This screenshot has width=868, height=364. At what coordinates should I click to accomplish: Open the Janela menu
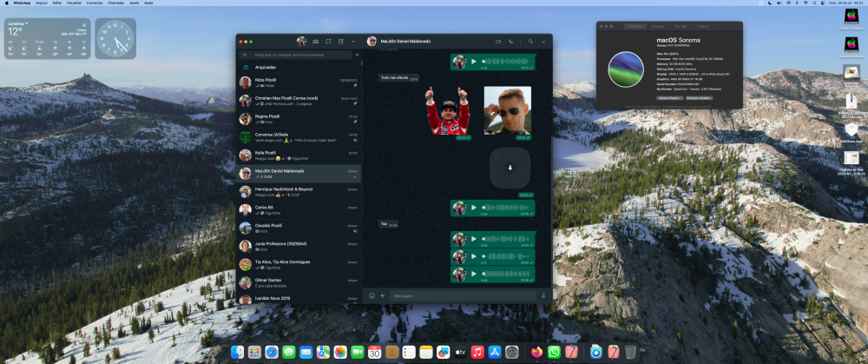click(x=134, y=3)
